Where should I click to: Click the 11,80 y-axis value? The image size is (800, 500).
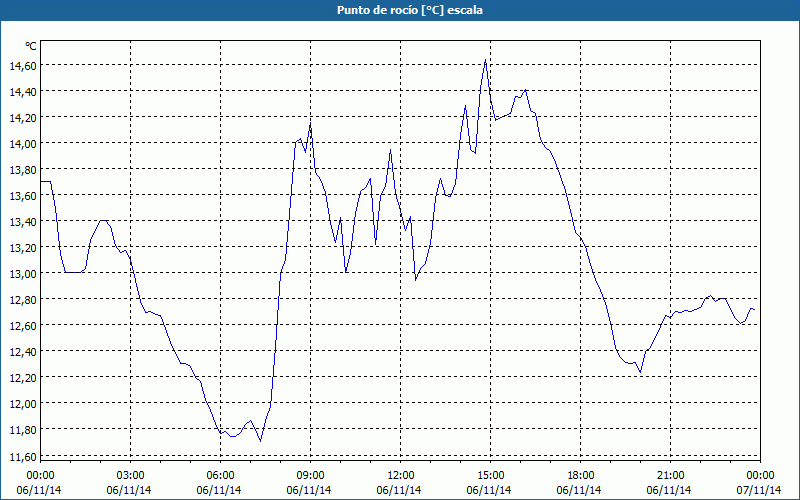[x=23, y=430]
